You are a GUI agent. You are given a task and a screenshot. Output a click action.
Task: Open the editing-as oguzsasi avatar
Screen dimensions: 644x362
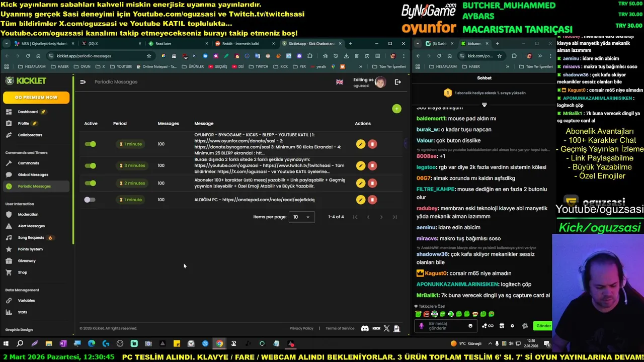tap(380, 82)
